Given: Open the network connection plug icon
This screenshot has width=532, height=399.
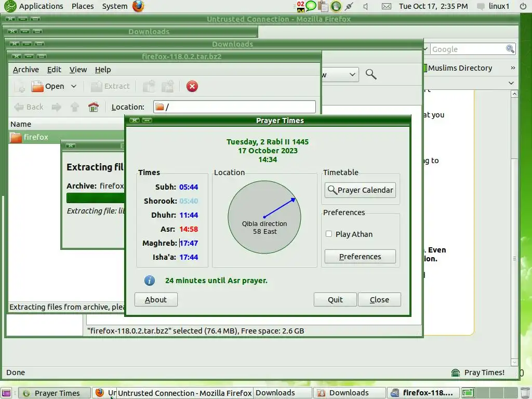Looking at the screenshot, I should click(349, 6).
